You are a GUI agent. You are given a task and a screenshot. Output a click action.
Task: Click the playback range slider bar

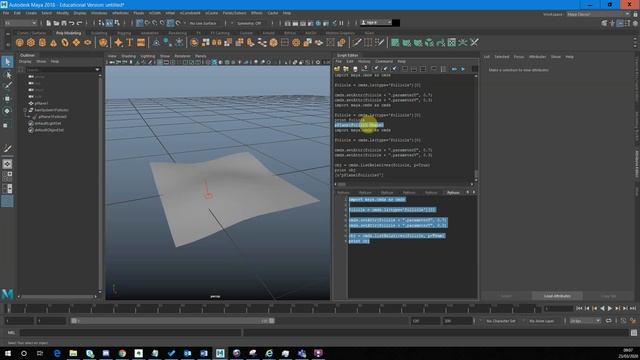tap(173, 321)
